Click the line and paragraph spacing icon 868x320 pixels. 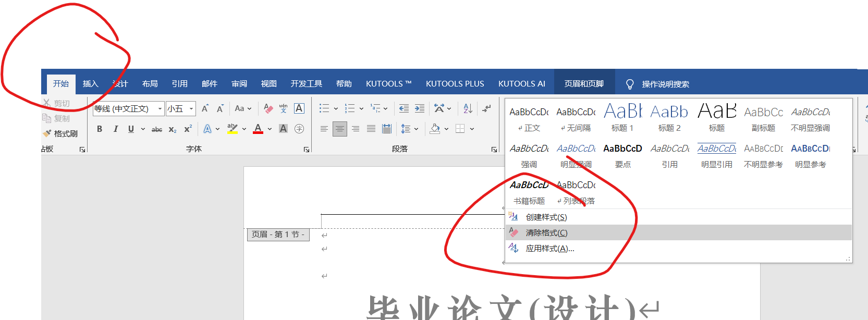click(406, 129)
